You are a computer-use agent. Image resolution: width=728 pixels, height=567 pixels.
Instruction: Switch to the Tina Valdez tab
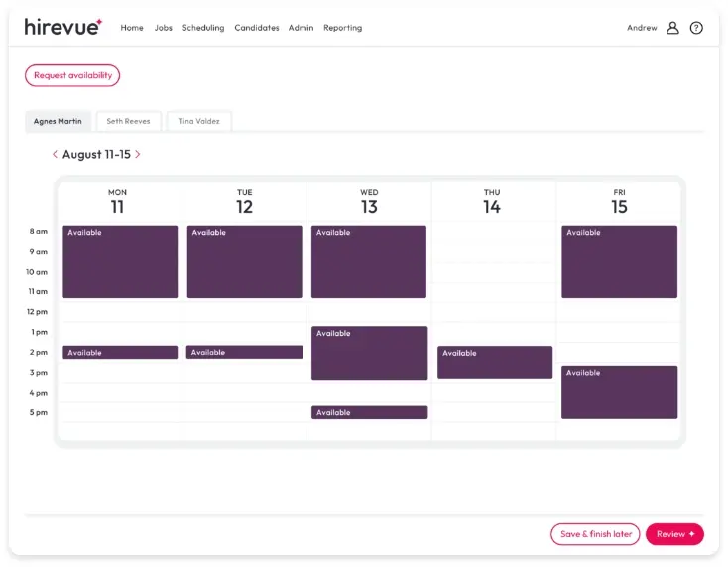pyautogui.click(x=198, y=121)
